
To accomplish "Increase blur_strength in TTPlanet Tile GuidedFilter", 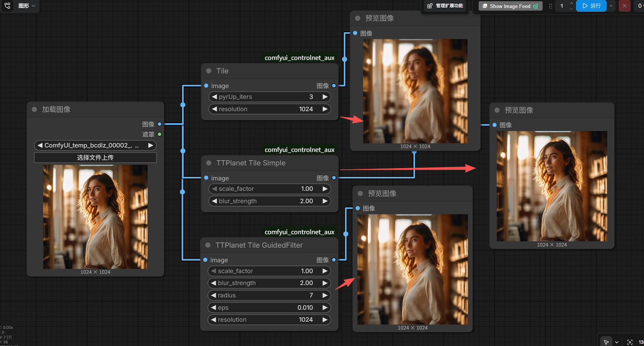I will coord(325,283).
